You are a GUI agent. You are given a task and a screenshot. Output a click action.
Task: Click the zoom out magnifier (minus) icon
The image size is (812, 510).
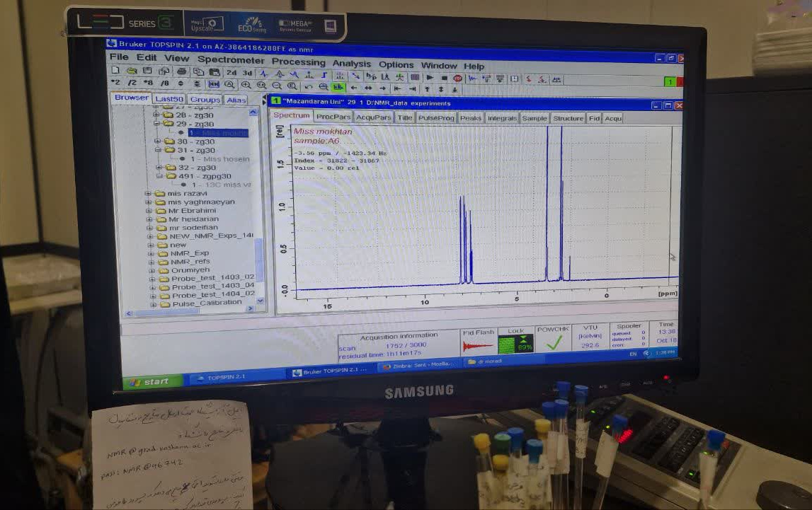pyautogui.click(x=277, y=86)
